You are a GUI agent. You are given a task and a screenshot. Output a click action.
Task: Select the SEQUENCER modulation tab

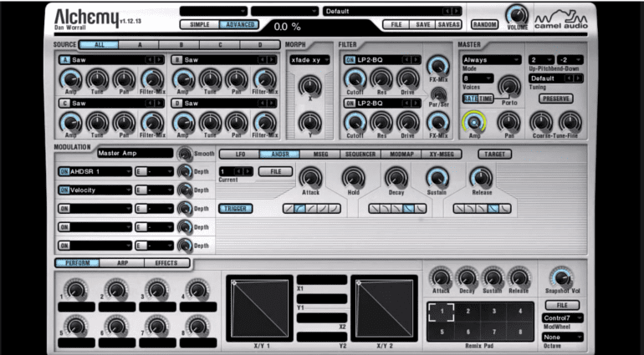point(360,155)
